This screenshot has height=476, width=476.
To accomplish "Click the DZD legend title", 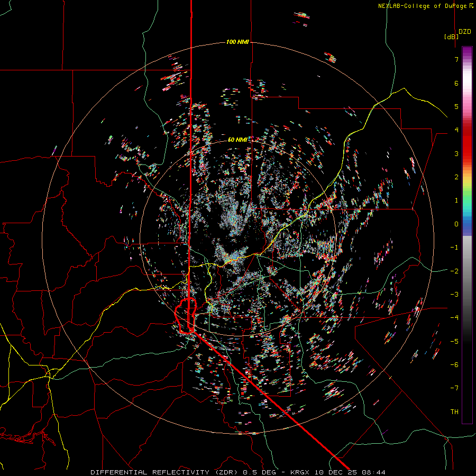I will coord(465,32).
